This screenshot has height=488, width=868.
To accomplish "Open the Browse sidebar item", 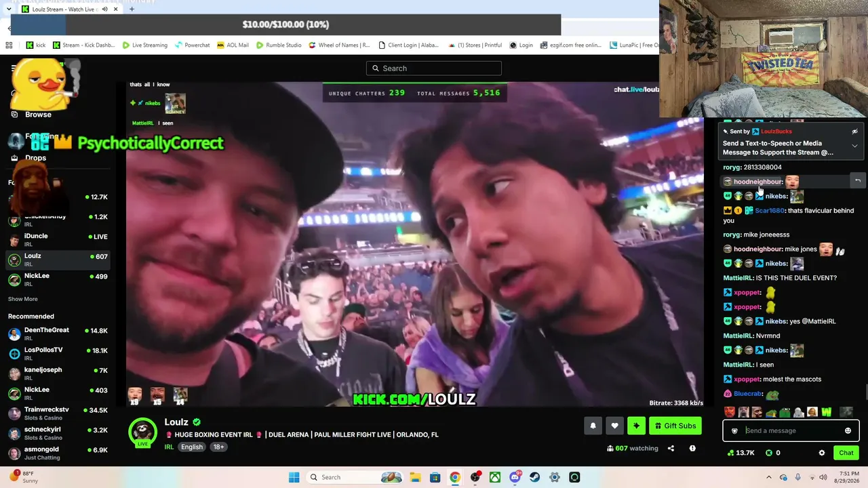I will click(38, 115).
